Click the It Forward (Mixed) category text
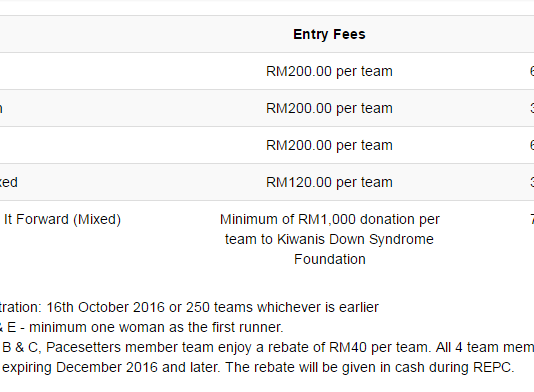This screenshot has height=392, width=534. (62, 219)
